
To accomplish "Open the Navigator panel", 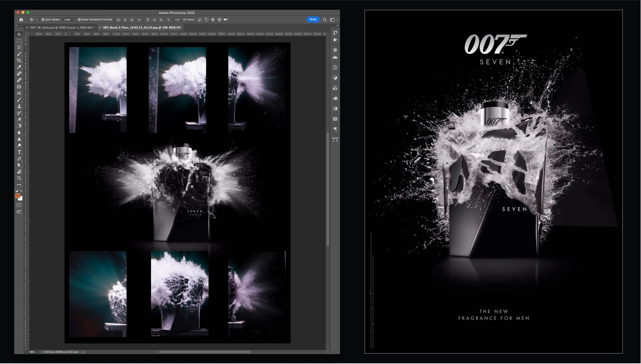I will pos(335,49).
